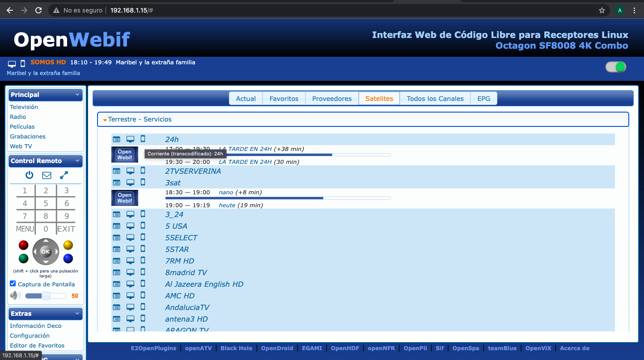644x360 pixels.
Task: Mute using the speaker volume icon
Action: 15,295
